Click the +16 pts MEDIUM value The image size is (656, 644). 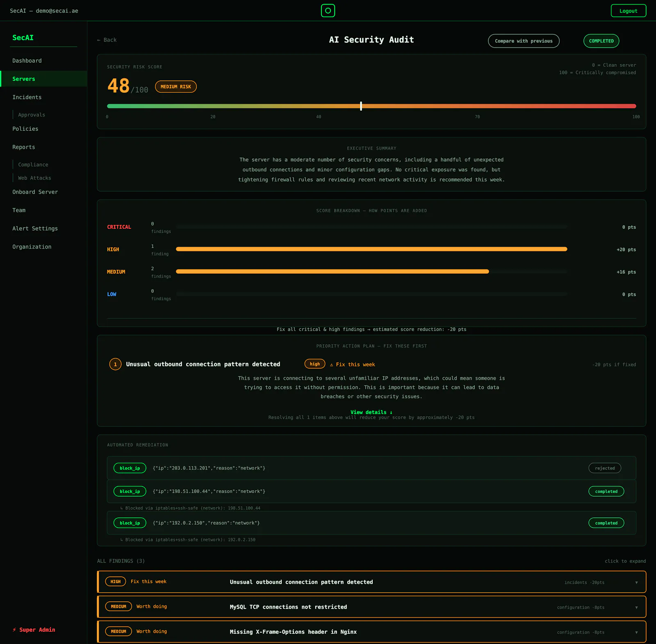point(626,272)
